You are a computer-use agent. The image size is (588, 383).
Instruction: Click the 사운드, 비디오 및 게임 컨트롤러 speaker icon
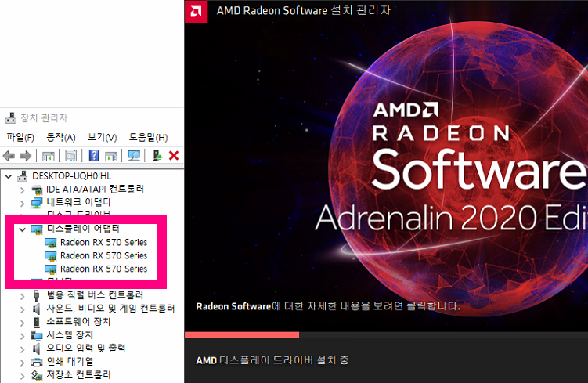click(36, 309)
